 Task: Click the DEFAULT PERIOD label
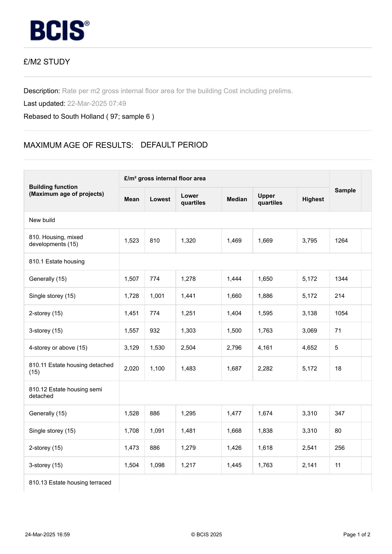[174, 145]
